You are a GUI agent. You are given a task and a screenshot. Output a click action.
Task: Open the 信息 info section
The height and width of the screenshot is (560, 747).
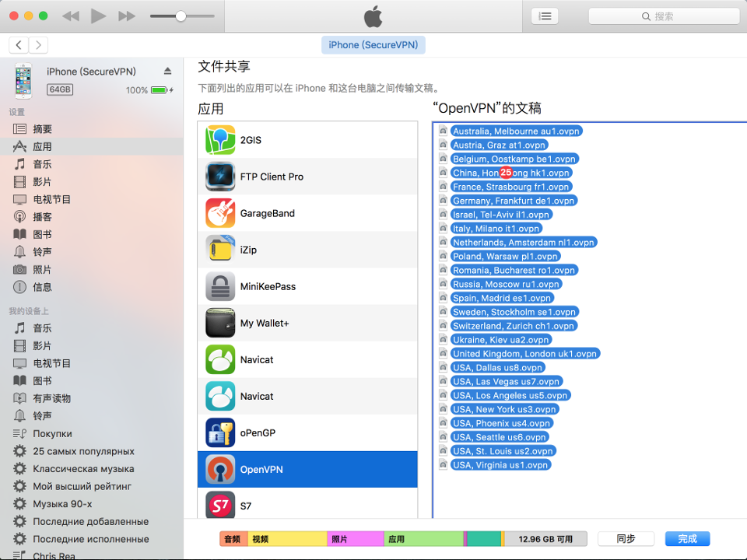click(x=92, y=287)
